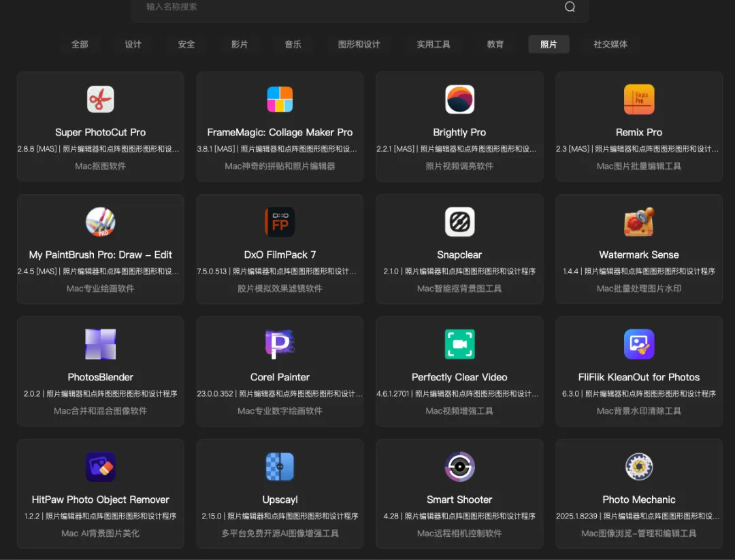Screen dimensions: 735x560
Task: Open the Brightly Pro app icon
Action: (x=459, y=99)
